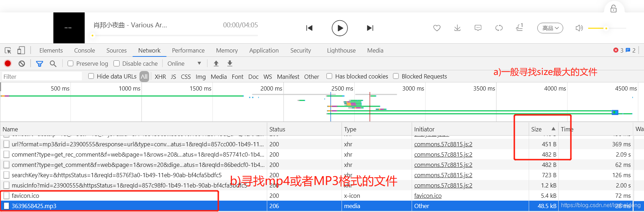Click the Filter input field

point(42,76)
